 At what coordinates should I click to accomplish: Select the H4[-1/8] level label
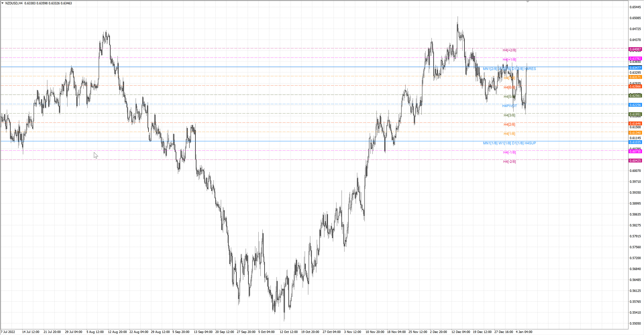[x=509, y=152]
